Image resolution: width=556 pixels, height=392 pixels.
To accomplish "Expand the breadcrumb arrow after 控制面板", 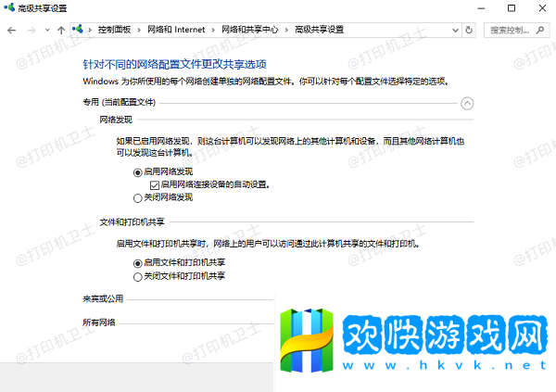I will (139, 31).
